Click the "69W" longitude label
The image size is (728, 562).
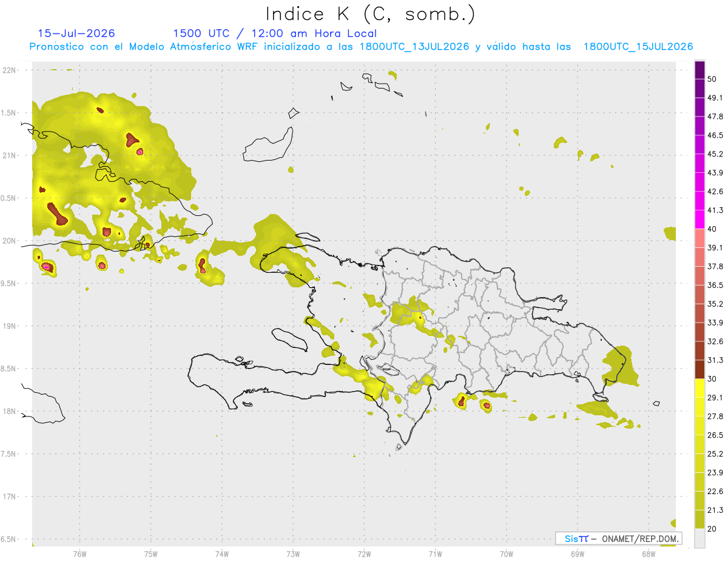[578, 554]
